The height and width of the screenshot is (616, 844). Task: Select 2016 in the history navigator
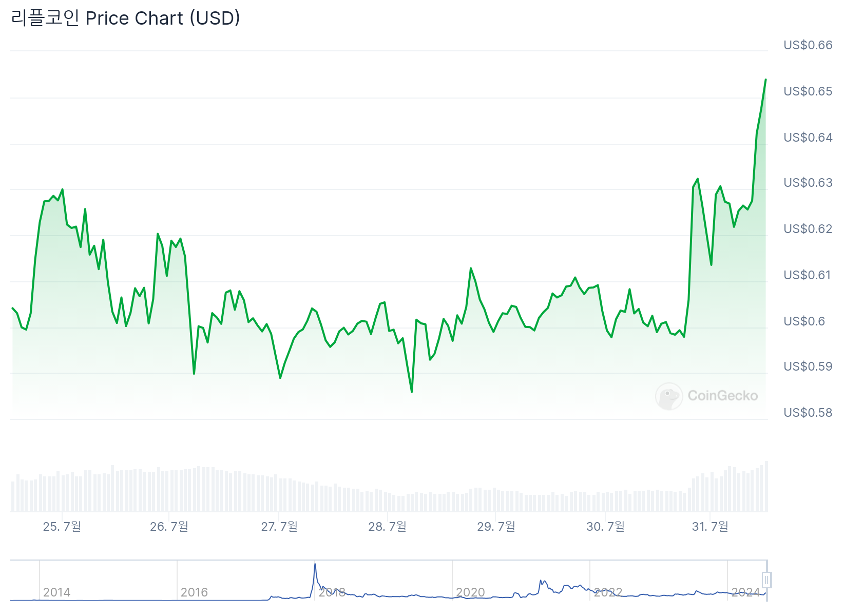pos(194,592)
